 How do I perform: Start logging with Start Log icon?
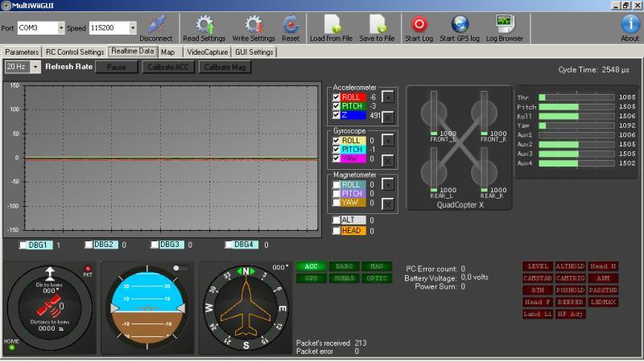[x=419, y=25]
